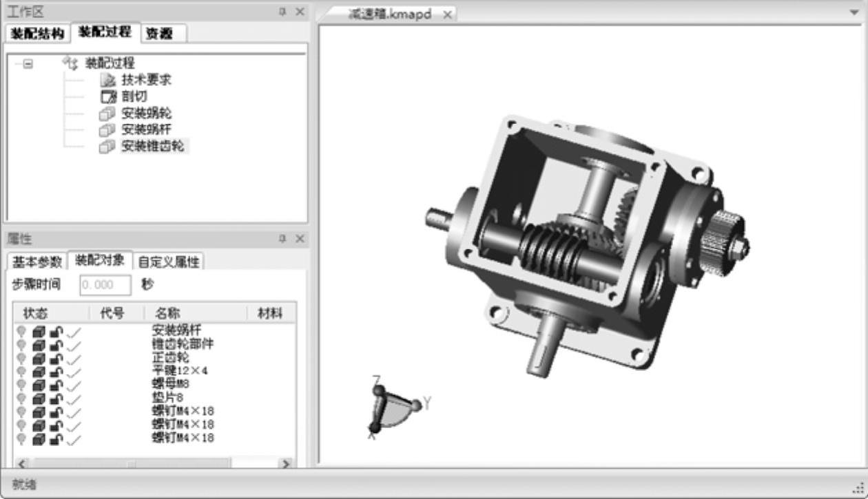868x499 pixels.
Task: Select the 安装蜗杆 step in the tree
Action: coord(147,129)
